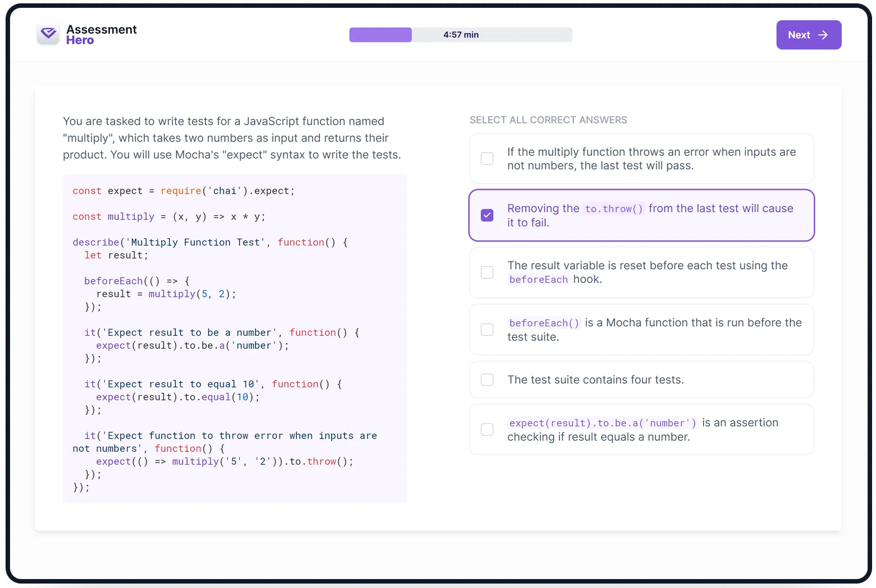Click the 'beforeEach' code tag in third answer

point(538,279)
